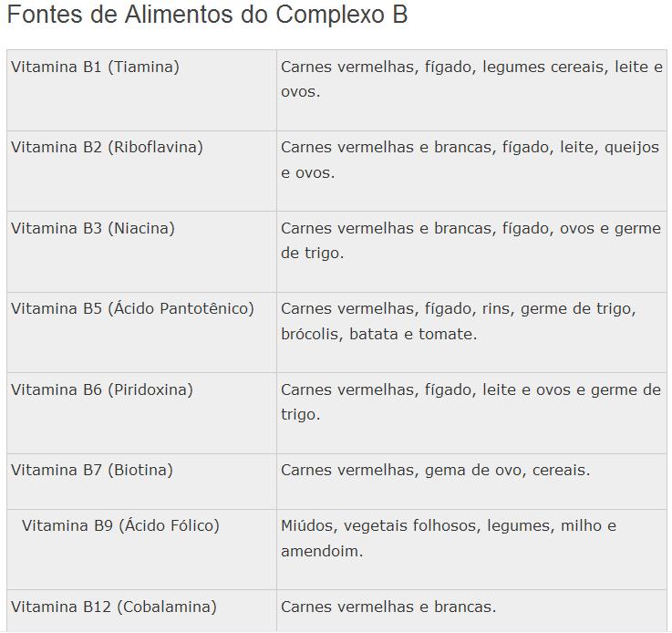
Task: Click the heading Fontes de Alimentos do Complexo B
Action: click(x=207, y=15)
